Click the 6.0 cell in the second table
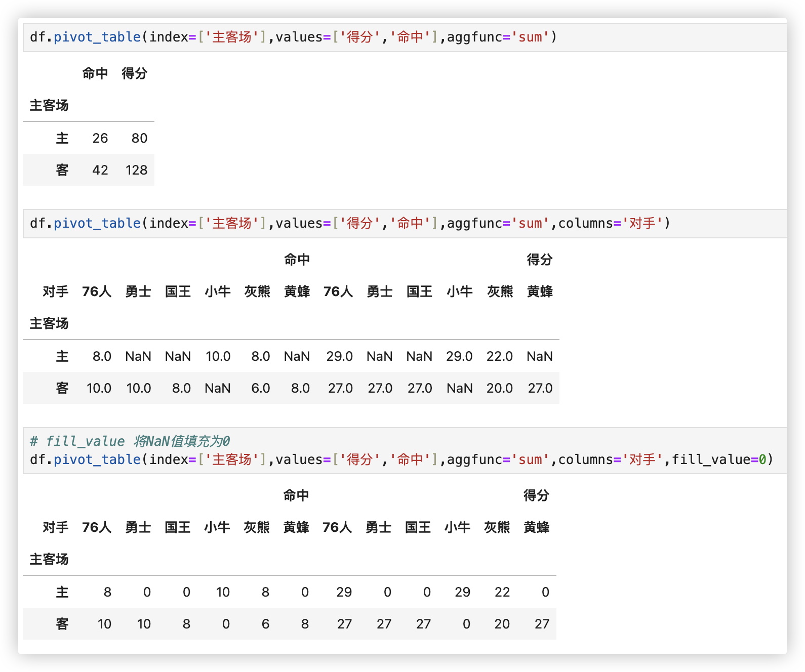Screen dimensions: 805x672 click(x=260, y=388)
